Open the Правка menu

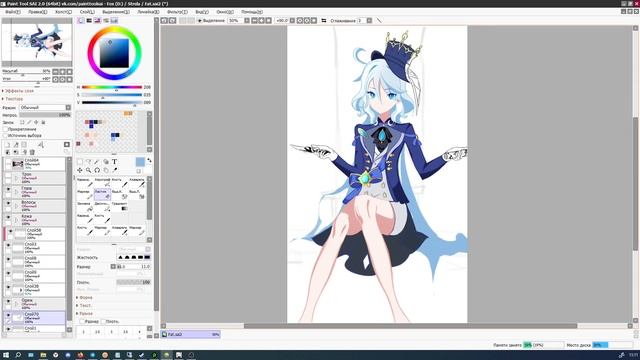[38, 12]
